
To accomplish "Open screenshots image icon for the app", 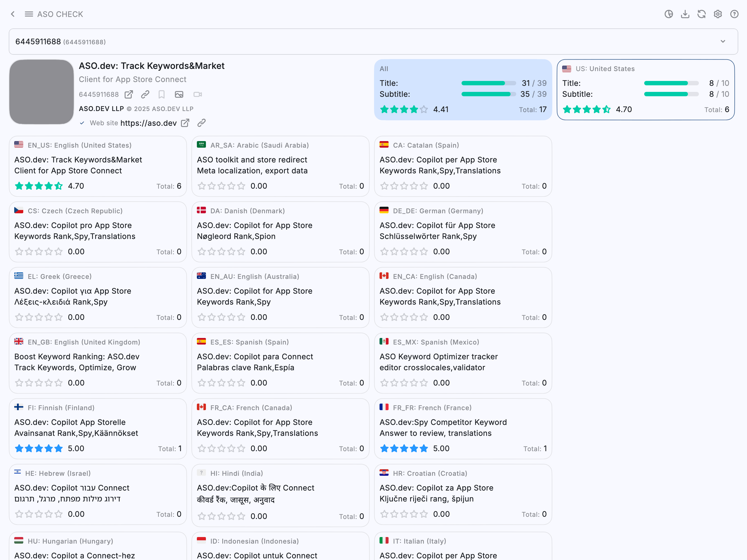I will click(x=179, y=95).
